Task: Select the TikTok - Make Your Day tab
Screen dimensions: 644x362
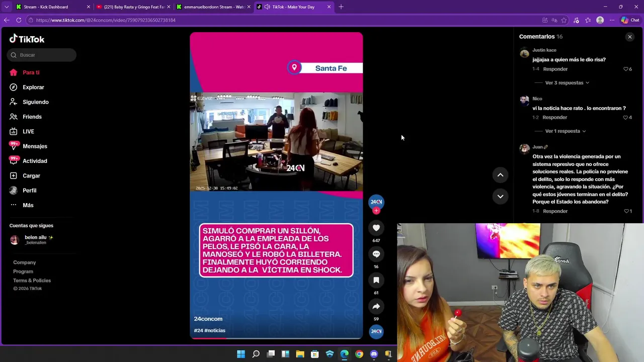Action: click(x=293, y=7)
